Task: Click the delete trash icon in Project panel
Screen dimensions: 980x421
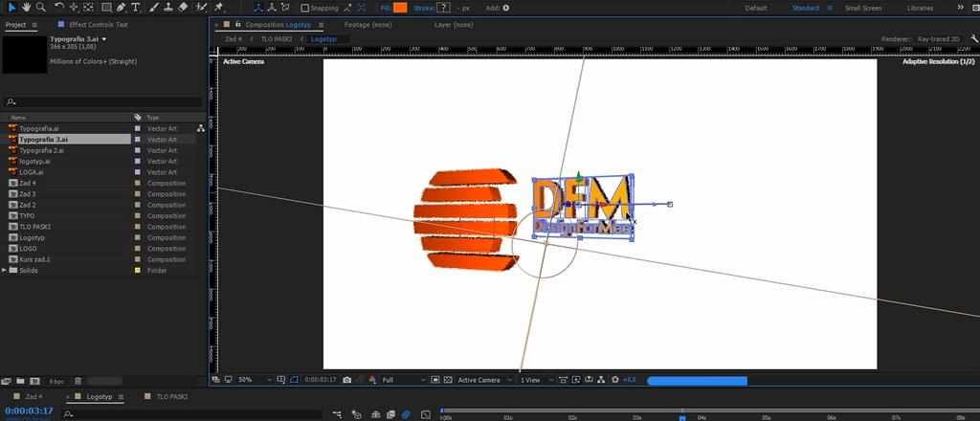Action: pyautogui.click(x=78, y=381)
